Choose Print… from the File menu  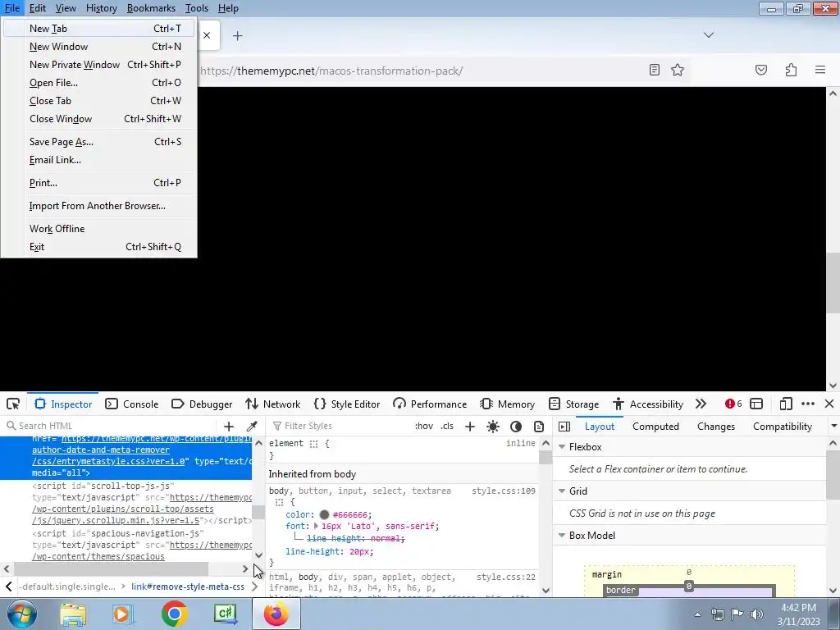tap(99, 183)
